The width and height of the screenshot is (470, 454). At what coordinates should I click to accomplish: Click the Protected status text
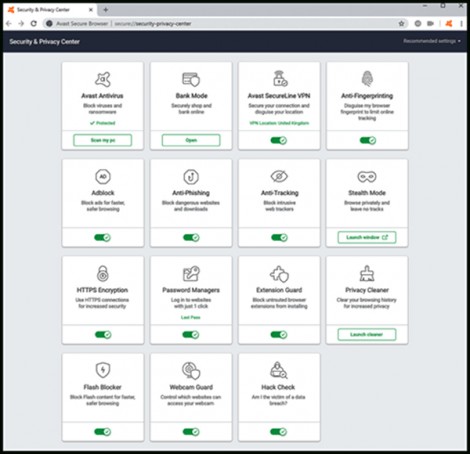coord(103,123)
